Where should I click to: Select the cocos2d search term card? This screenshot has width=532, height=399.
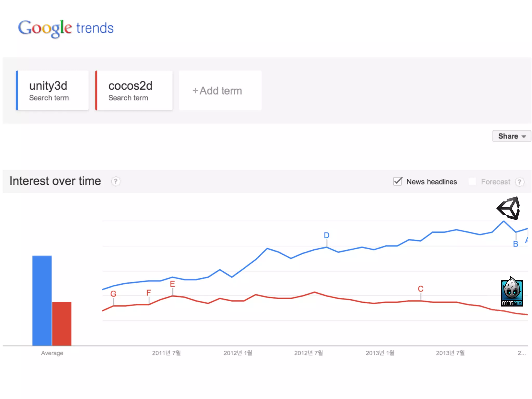coord(134,90)
